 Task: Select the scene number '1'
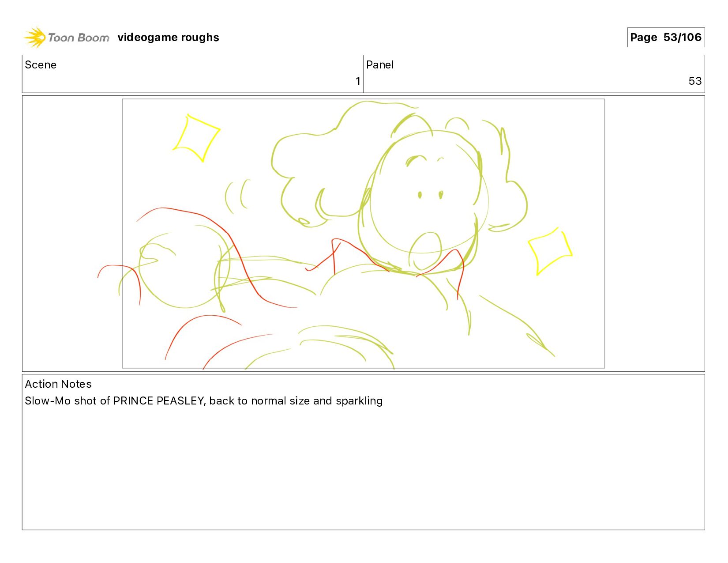click(x=358, y=81)
